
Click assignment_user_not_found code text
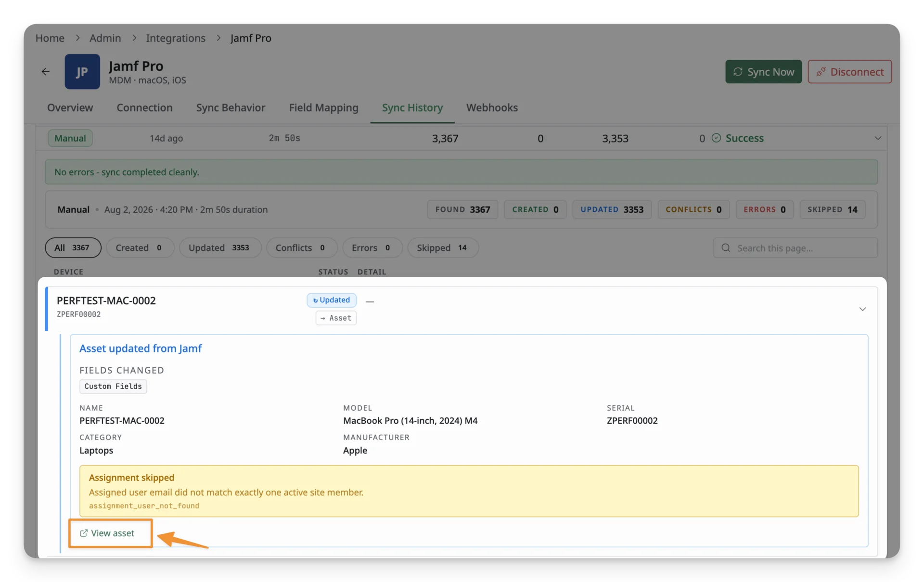click(144, 505)
